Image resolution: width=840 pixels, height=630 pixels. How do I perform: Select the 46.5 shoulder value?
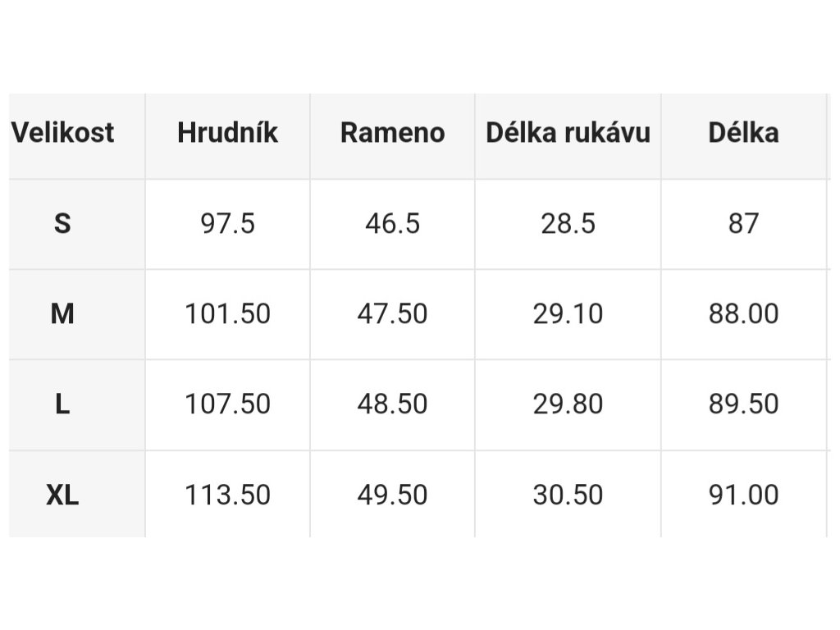point(393,223)
